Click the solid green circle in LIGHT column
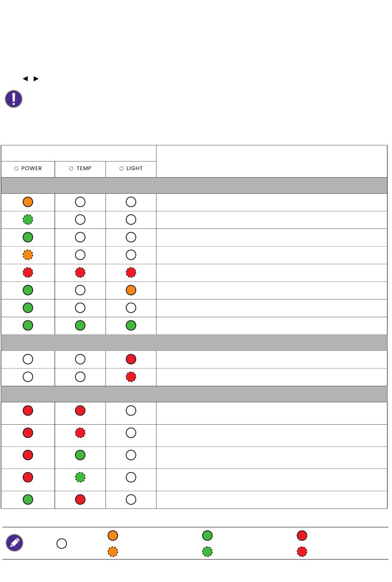Screen dimensions: 392x582 (x=131, y=325)
